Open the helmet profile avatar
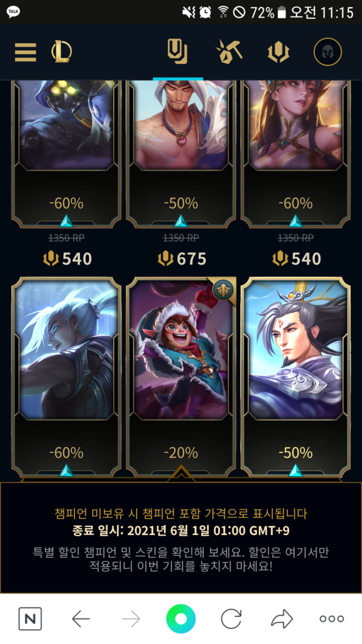The width and height of the screenshot is (362, 644). pos(328,52)
